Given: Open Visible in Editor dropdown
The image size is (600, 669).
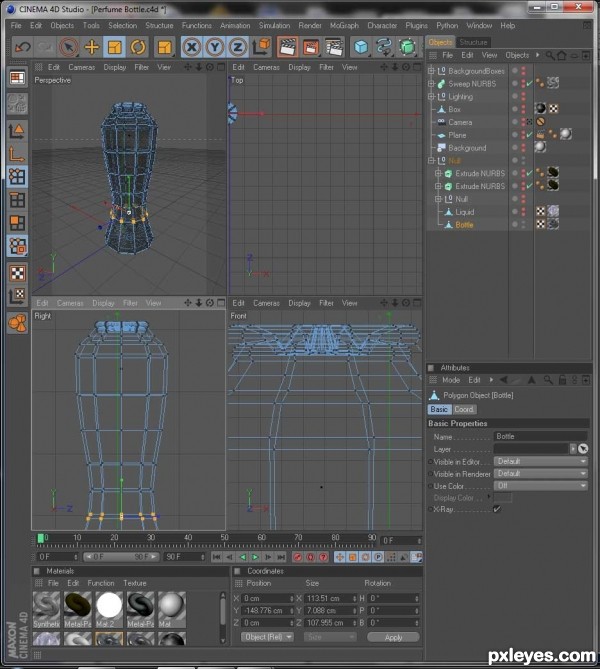Looking at the screenshot, I should tap(541, 461).
